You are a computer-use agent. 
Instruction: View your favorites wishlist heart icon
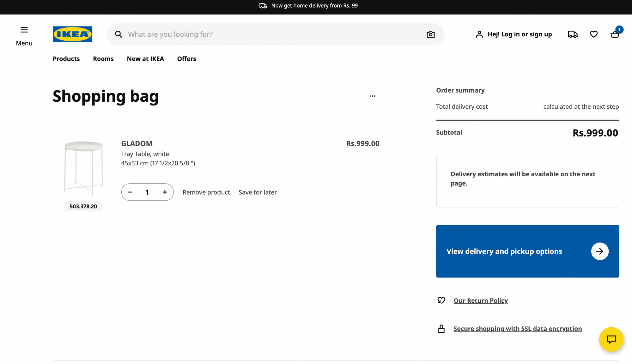[x=594, y=34]
